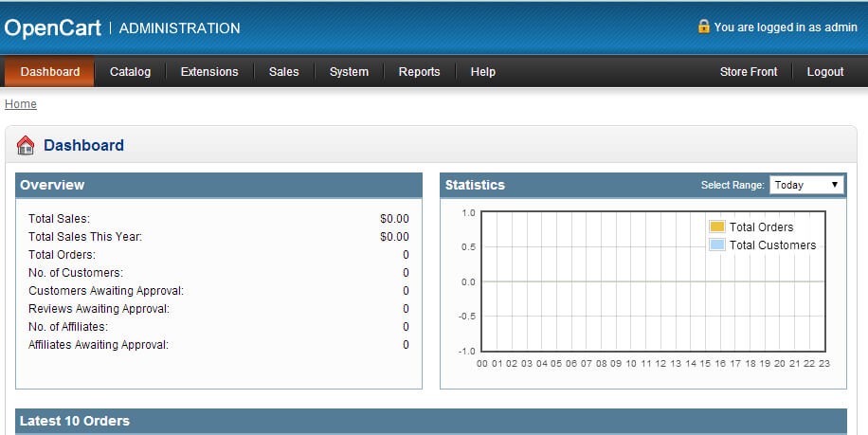Click the 'Select Range:' label
The image size is (868, 435).
(732, 185)
